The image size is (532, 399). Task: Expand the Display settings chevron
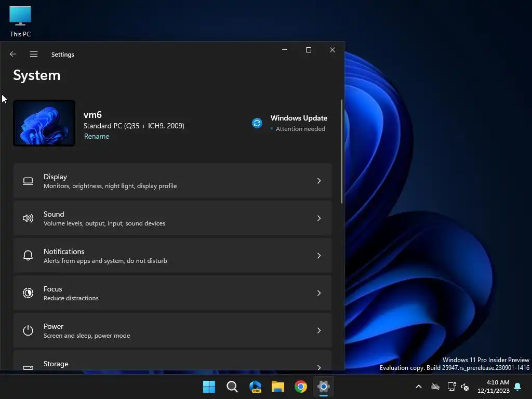319,181
